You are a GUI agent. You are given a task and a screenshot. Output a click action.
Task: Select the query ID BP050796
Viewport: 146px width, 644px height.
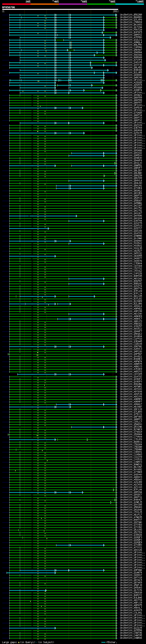[8, 8]
